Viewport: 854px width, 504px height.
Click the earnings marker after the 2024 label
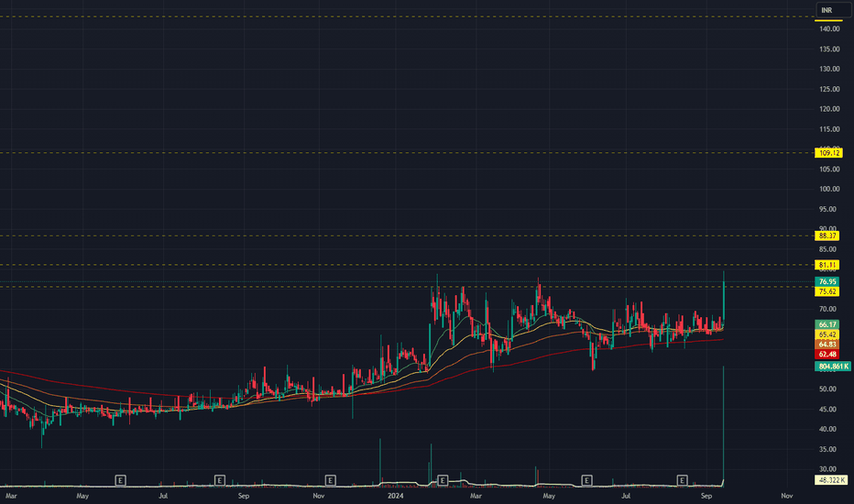[443, 480]
